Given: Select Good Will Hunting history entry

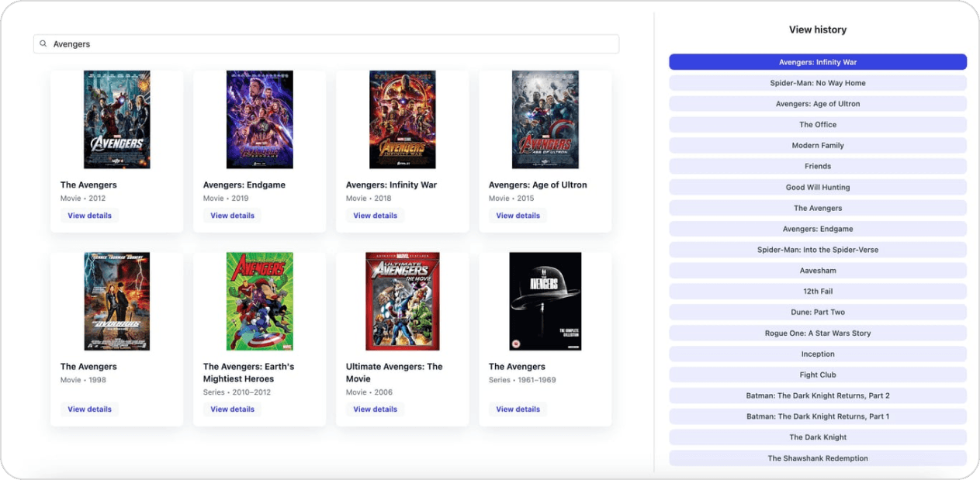Looking at the screenshot, I should point(817,188).
